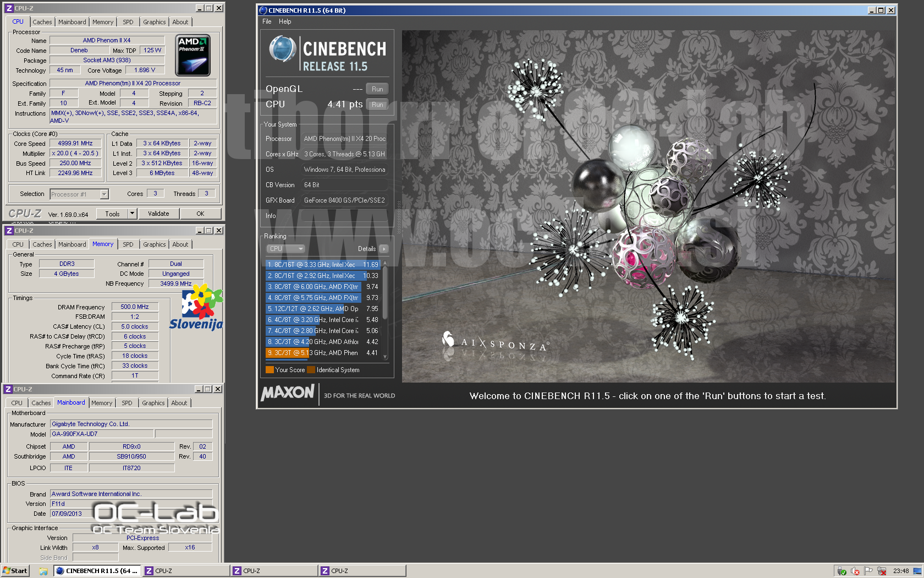Open the File menu in Cinebench
This screenshot has height=578, width=924.
[x=267, y=21]
